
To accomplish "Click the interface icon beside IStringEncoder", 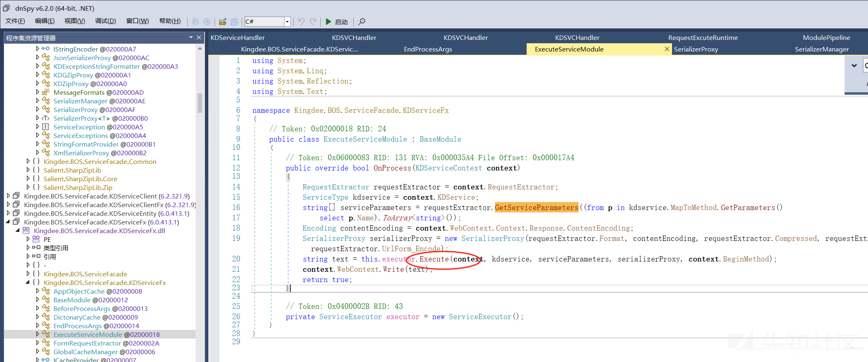I will click(x=46, y=49).
